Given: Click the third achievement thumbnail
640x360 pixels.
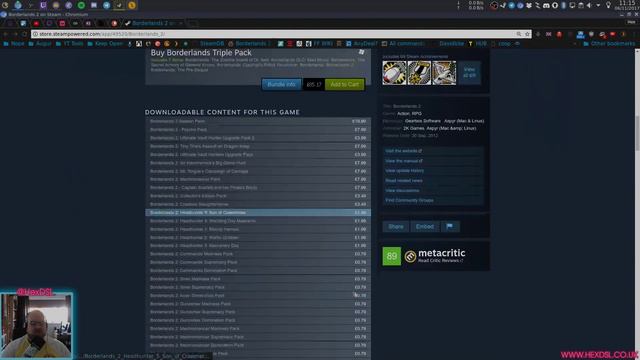Looking at the screenshot, I should coord(444,73).
